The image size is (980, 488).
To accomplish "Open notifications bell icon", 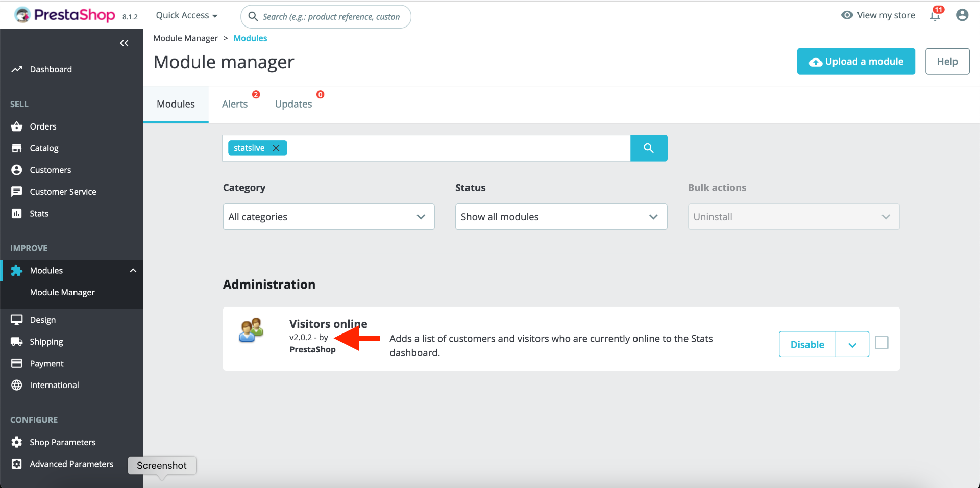I will click(x=935, y=15).
